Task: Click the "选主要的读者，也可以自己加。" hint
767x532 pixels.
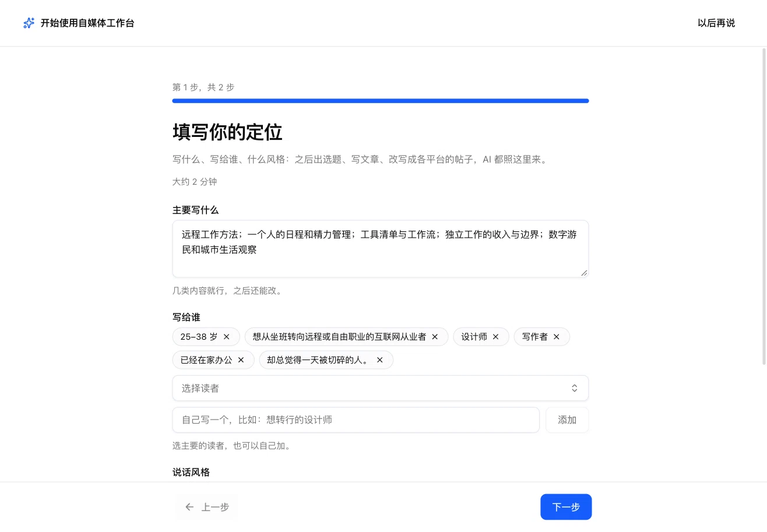Action: tap(233, 446)
